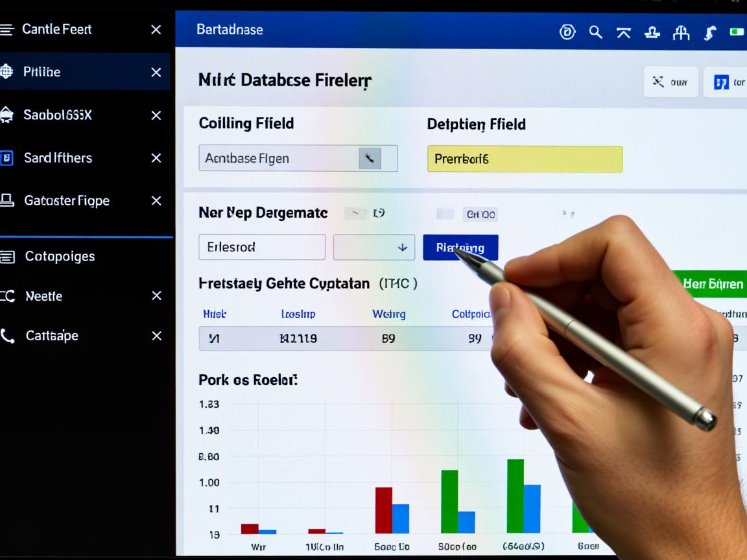
Task: Click into the Erlesrod input field
Action: pyautogui.click(x=261, y=247)
